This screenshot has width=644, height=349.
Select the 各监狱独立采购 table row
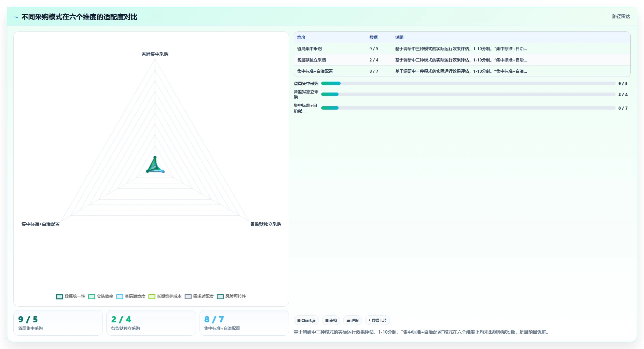(462, 60)
